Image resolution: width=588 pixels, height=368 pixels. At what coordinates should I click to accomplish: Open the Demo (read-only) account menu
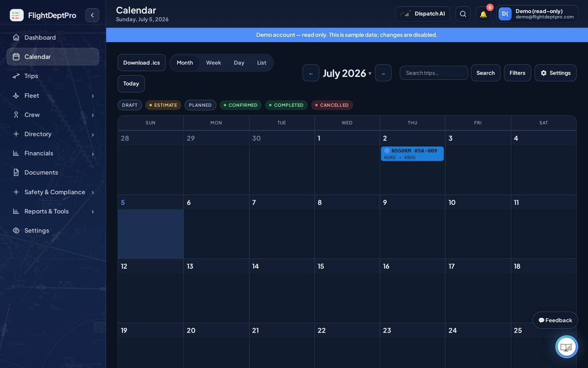[537, 14]
